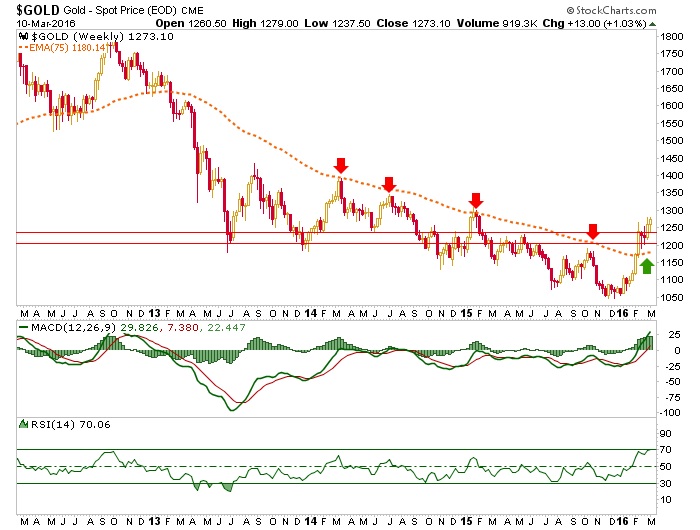Click the 1300 price axis label
Viewport: 700px width, 530px height.
coord(672,210)
